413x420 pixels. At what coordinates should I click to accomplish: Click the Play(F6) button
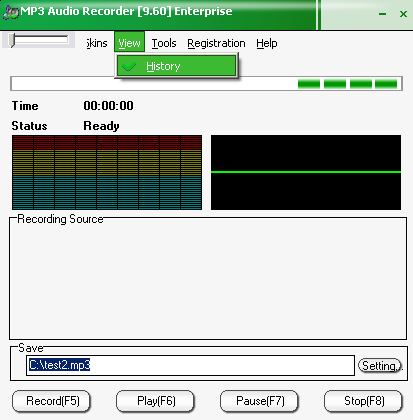(155, 401)
